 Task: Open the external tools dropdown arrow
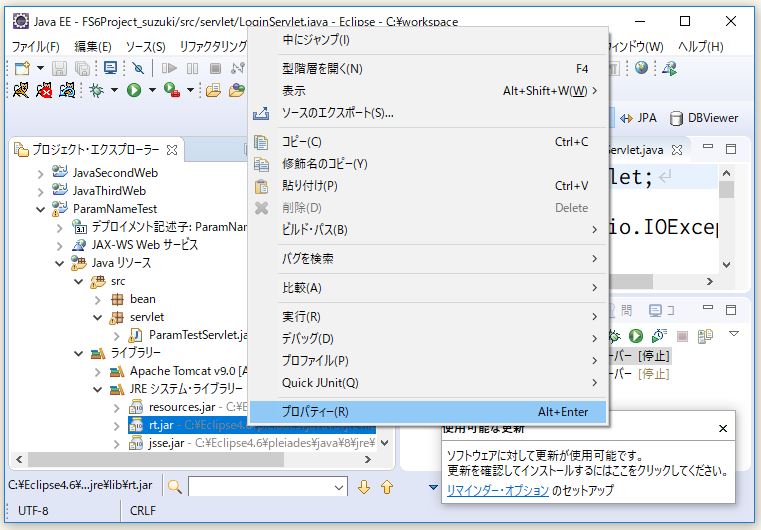tap(190, 90)
